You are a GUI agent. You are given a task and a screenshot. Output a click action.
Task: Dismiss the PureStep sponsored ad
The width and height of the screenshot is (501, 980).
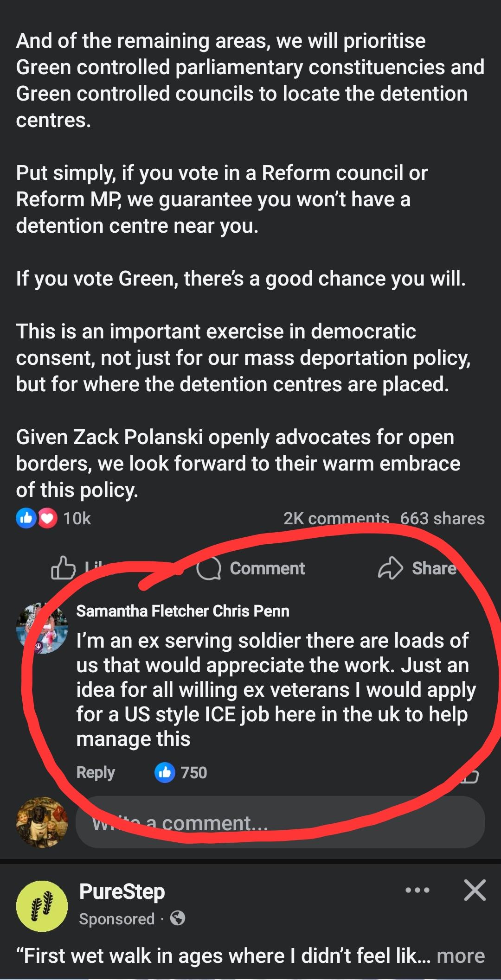point(475,890)
